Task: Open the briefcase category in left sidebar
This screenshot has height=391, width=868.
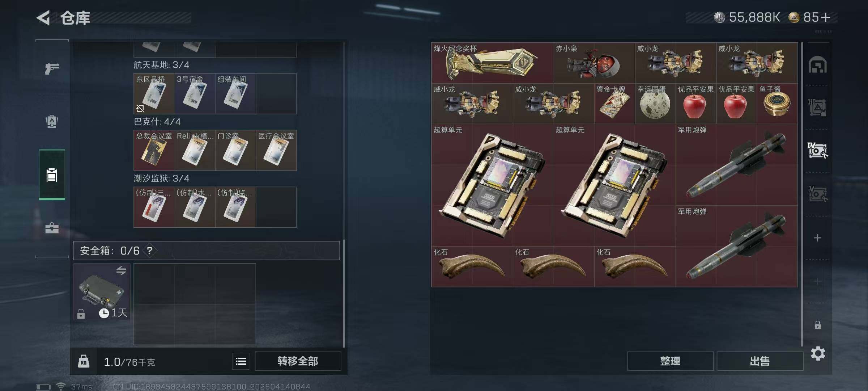Action: point(52,228)
